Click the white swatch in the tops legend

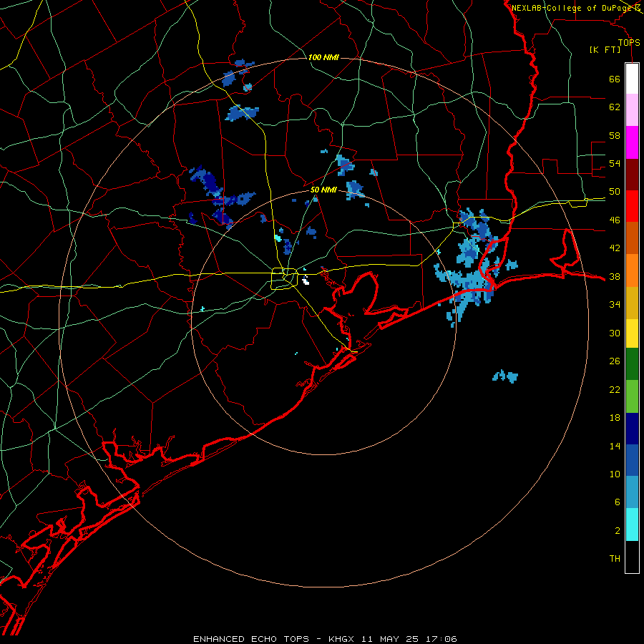pos(632,79)
